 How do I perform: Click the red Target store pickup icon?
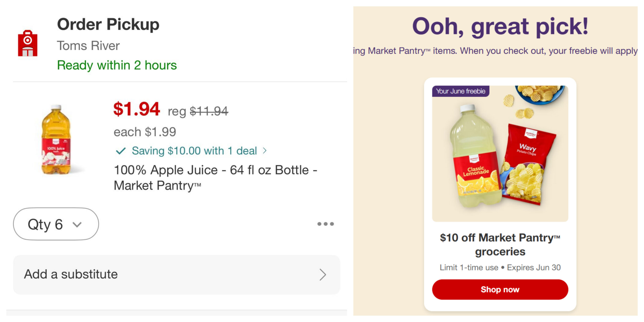coord(28,43)
